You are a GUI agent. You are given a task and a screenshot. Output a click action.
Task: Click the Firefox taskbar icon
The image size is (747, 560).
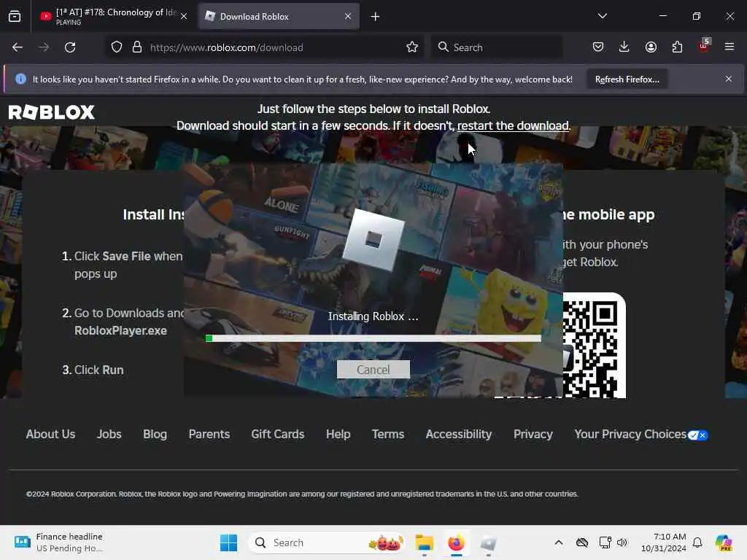pos(457,542)
